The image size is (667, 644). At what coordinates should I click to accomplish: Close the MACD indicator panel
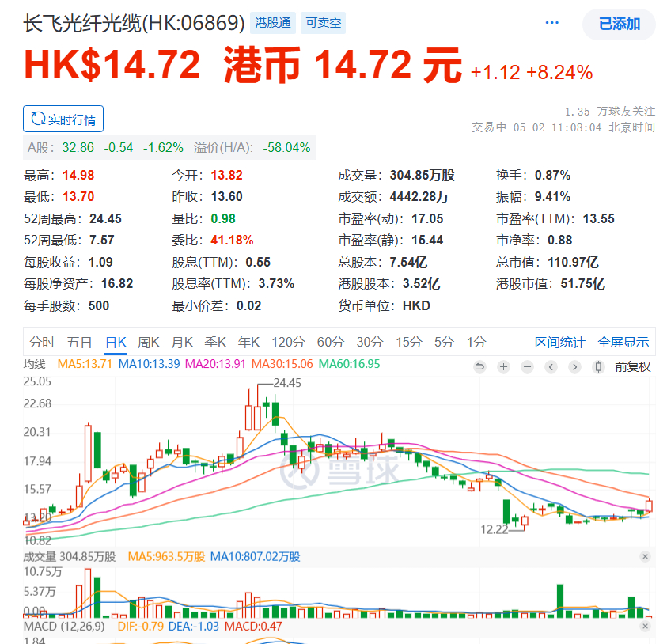click(646, 626)
